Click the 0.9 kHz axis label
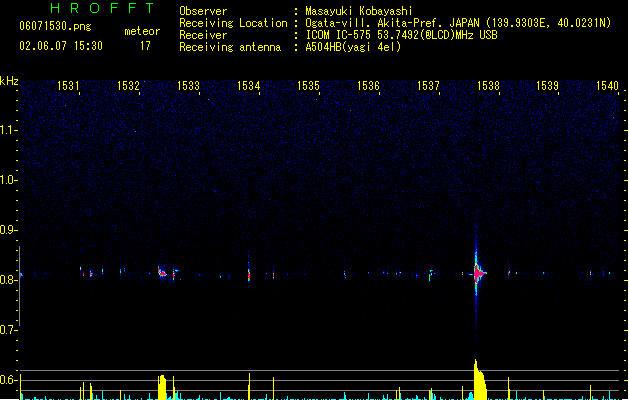The height and width of the screenshot is (400, 629). [x=8, y=230]
